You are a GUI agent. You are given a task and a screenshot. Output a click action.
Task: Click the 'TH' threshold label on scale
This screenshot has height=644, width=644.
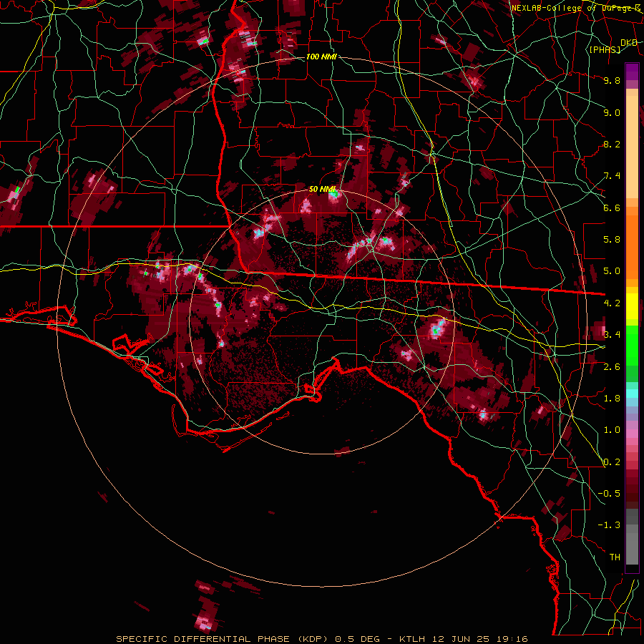tap(615, 557)
